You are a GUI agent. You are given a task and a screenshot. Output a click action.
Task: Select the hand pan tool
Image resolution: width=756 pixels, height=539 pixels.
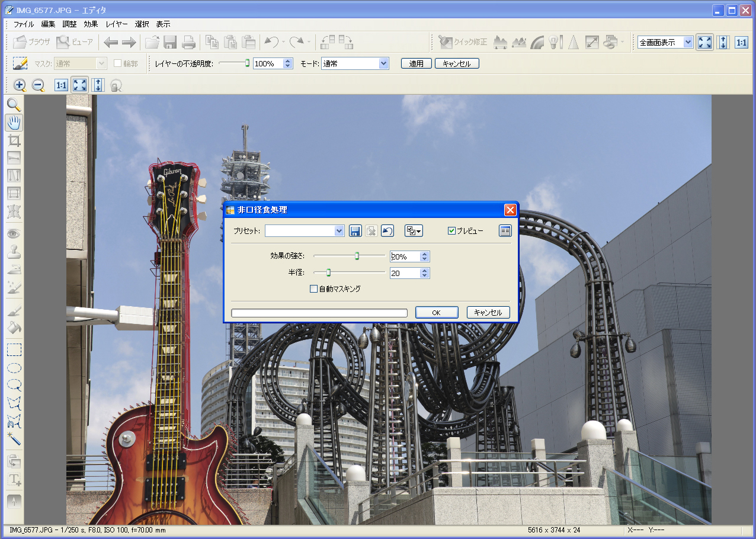pyautogui.click(x=14, y=123)
